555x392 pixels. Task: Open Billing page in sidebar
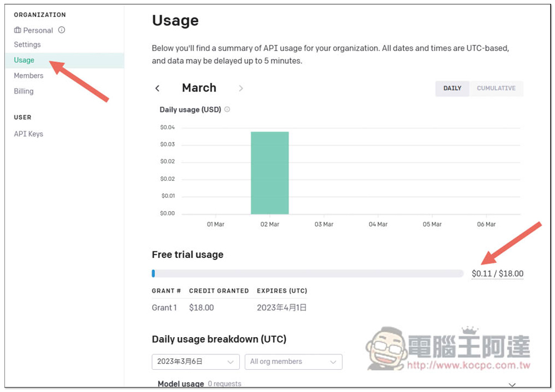tap(24, 91)
